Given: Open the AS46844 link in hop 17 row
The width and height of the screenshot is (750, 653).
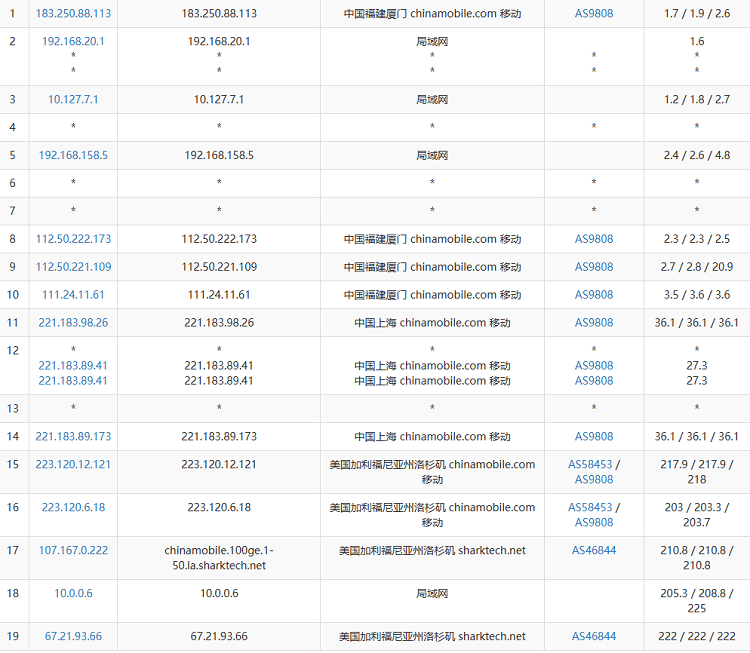Looking at the screenshot, I should point(594,551).
